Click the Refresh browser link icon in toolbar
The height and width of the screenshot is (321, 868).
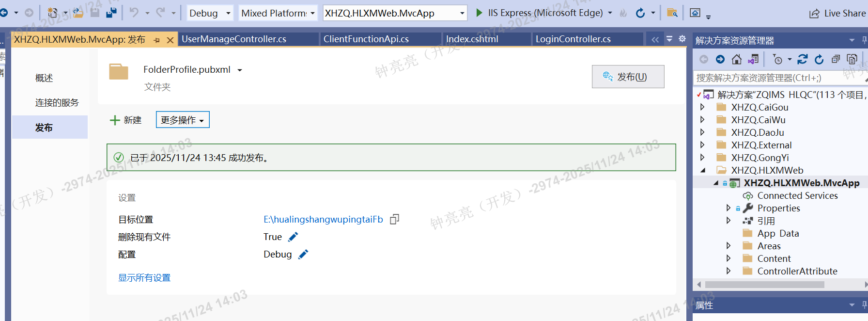pyautogui.click(x=640, y=13)
